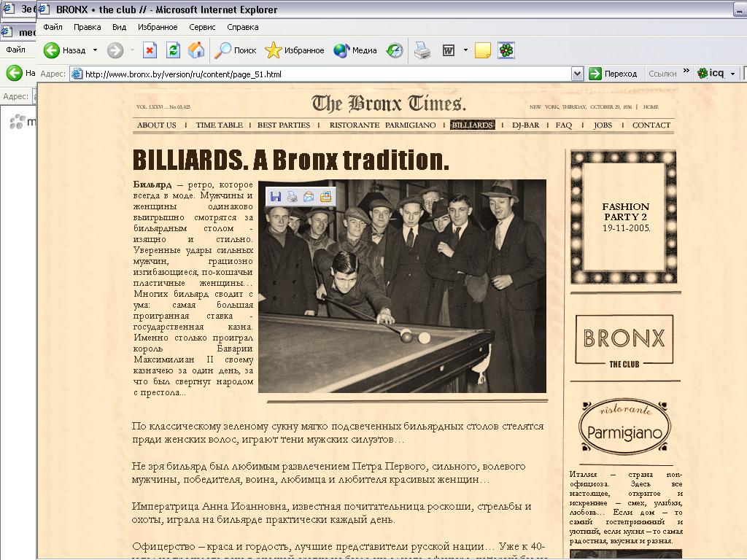Click the ICQ flower toolbar icon
747x560 pixels.
pyautogui.click(x=506, y=50)
